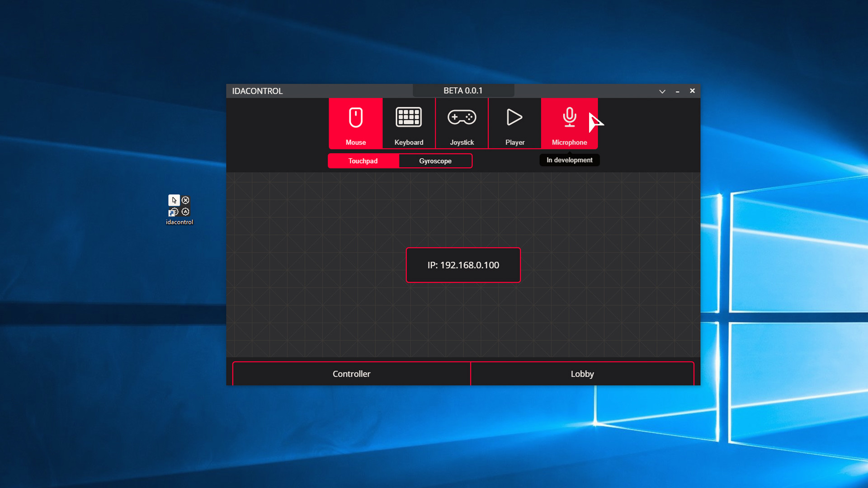Click the BETA 0.0.1 version label

click(x=463, y=90)
